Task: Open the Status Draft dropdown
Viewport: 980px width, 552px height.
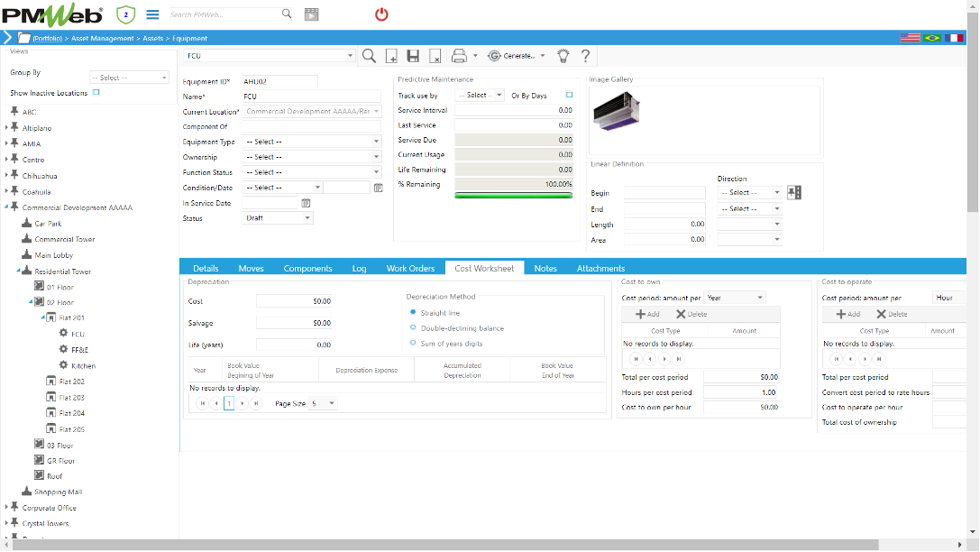Action: (x=278, y=218)
